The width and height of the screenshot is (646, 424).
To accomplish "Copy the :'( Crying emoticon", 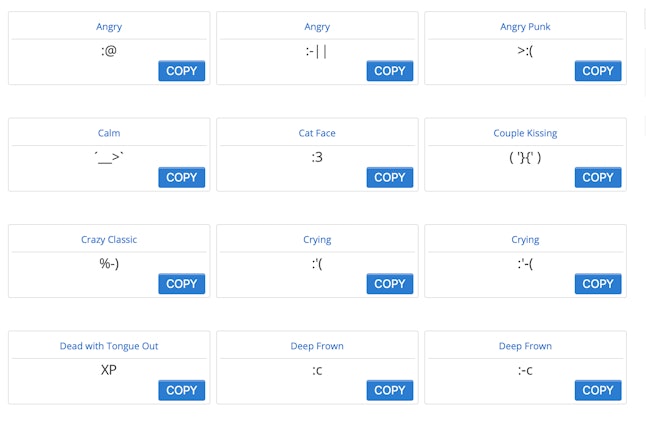I will point(389,284).
